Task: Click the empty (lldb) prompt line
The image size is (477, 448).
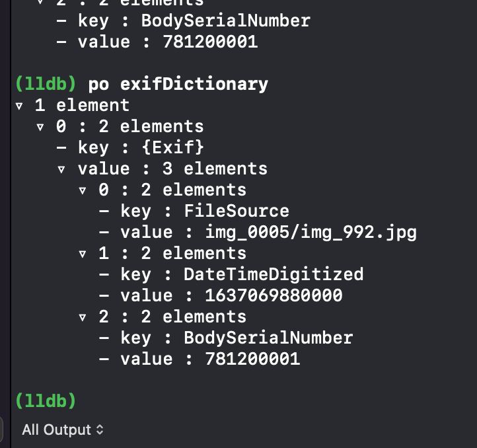Action: pyautogui.click(x=46, y=401)
